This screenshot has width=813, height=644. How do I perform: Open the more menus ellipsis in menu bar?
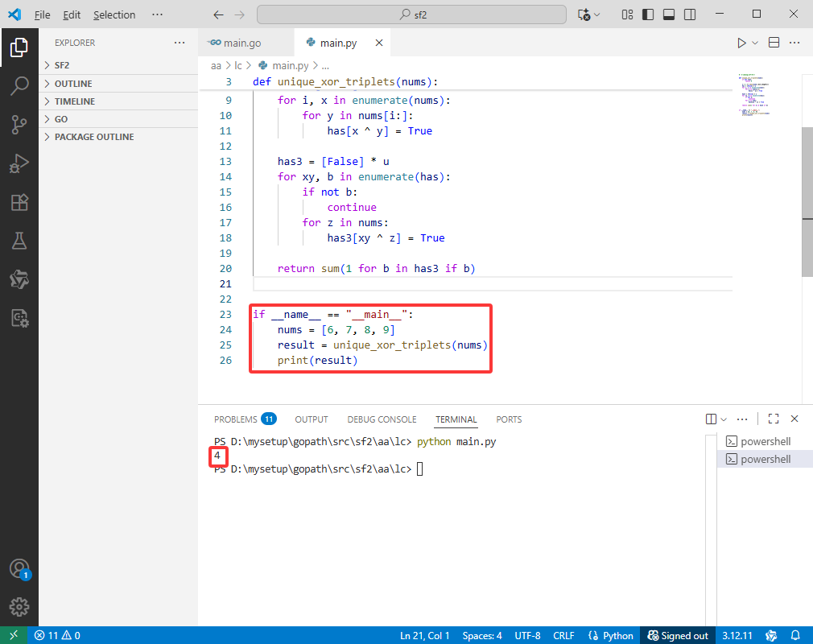(x=157, y=14)
